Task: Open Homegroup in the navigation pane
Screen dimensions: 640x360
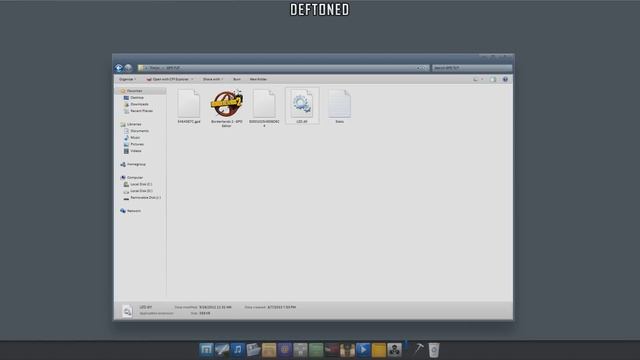Action: coord(136,164)
